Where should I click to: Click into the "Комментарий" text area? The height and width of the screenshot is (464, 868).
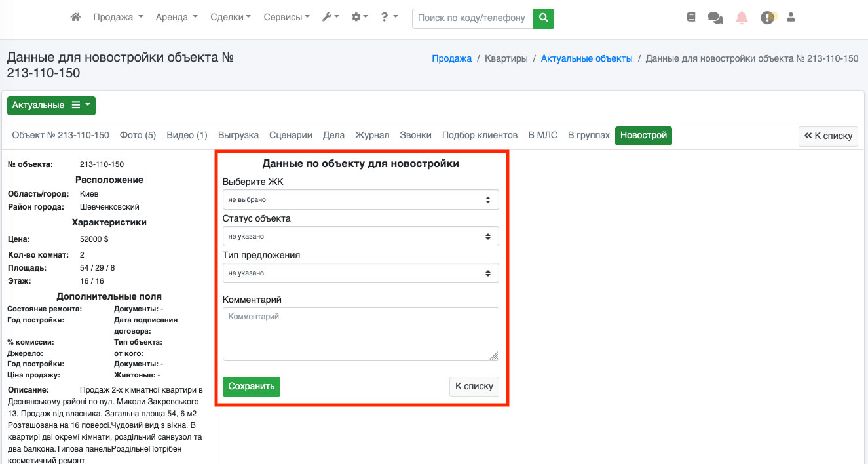pyautogui.click(x=360, y=334)
